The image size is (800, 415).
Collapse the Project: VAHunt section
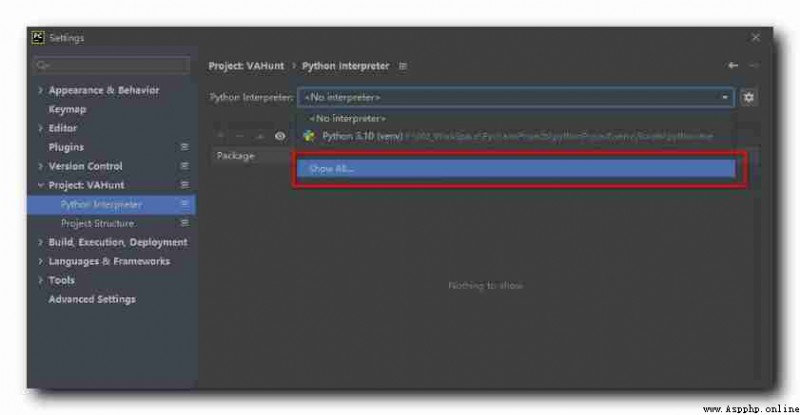click(40, 185)
